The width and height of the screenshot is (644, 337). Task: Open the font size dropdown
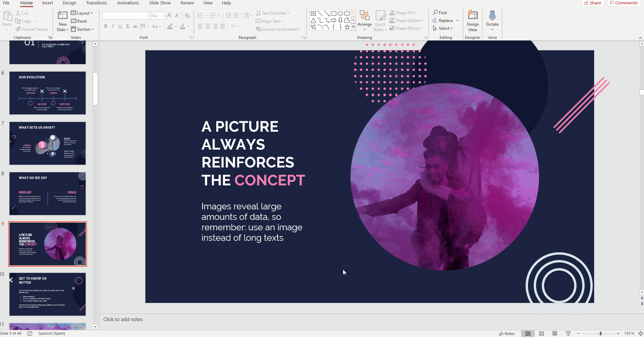tap(164, 16)
